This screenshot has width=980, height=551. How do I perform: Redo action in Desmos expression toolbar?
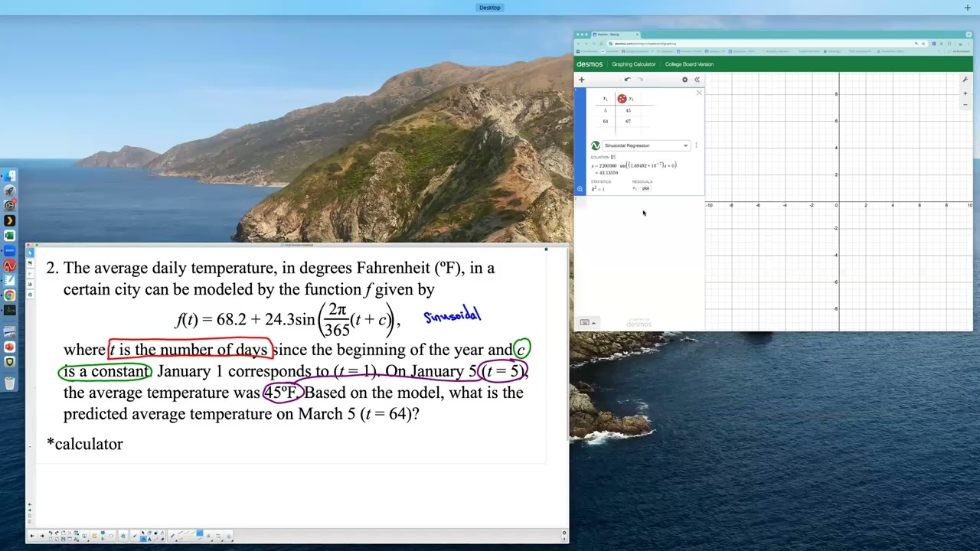(640, 80)
